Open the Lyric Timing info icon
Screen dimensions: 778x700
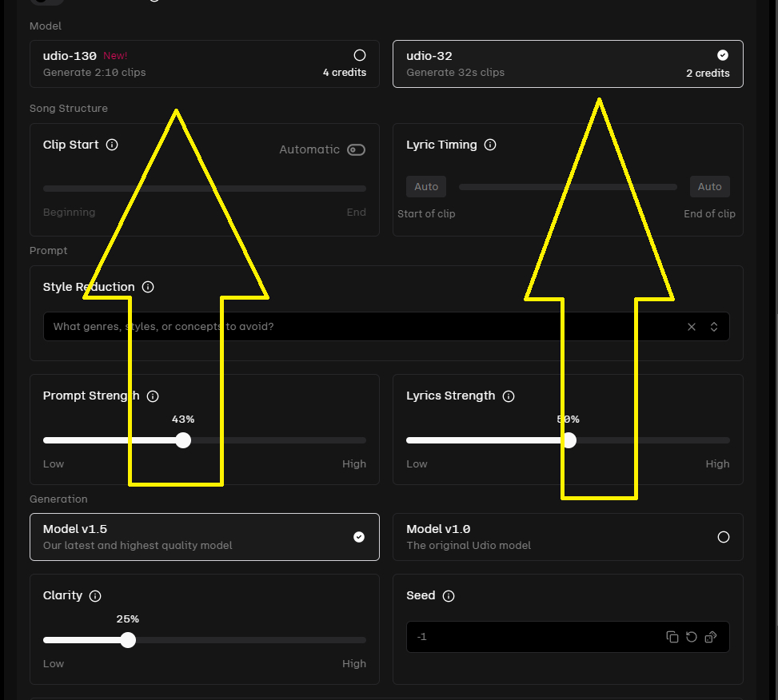coord(490,145)
